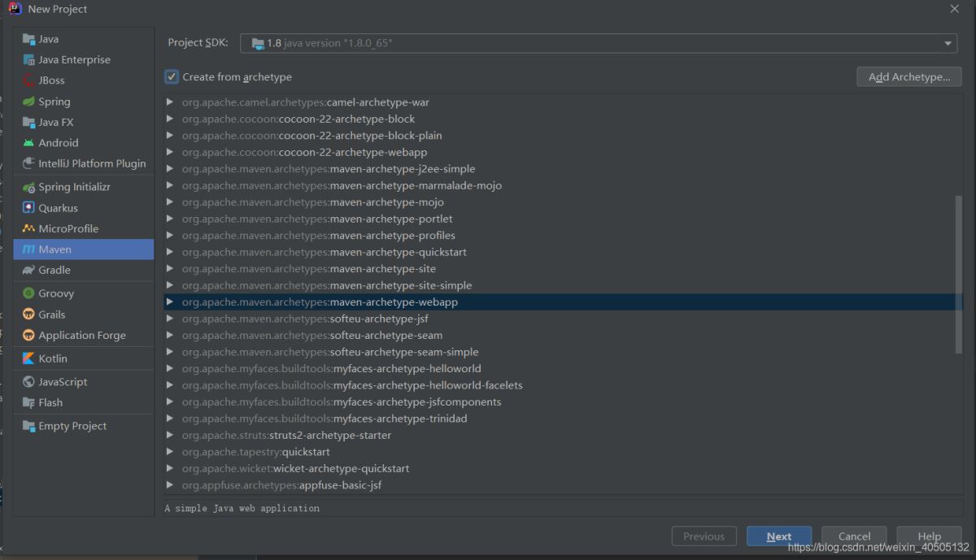Select Spring project type
The image size is (976, 560).
(x=84, y=102)
